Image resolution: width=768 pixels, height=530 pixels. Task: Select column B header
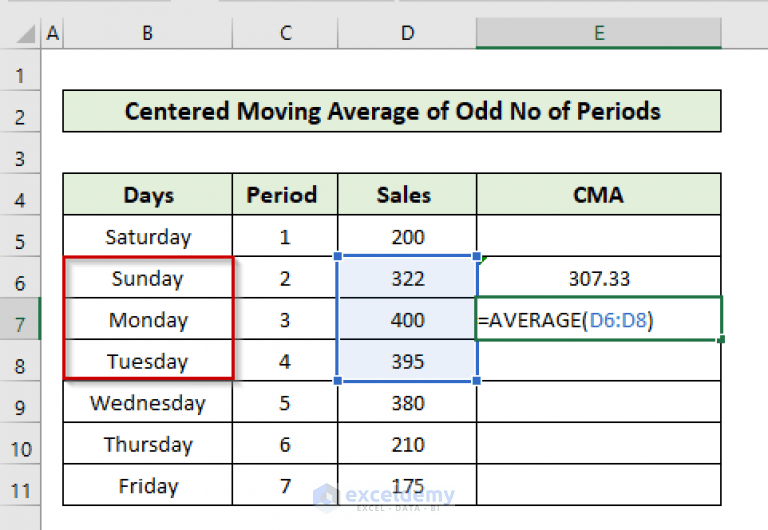147,33
